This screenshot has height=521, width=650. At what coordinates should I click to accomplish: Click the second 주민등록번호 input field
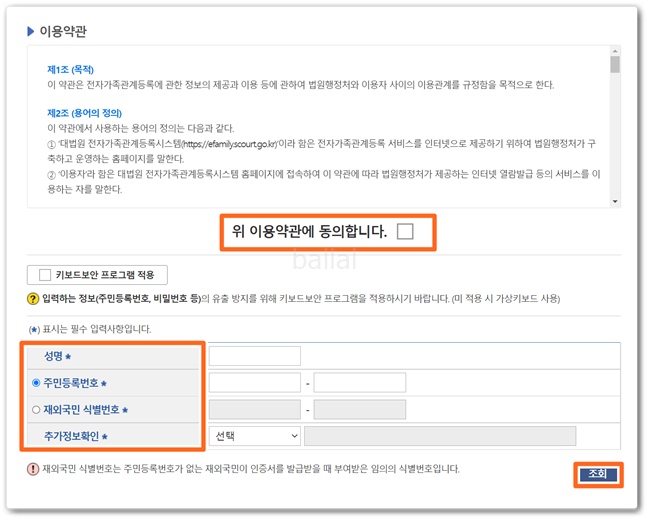click(359, 383)
